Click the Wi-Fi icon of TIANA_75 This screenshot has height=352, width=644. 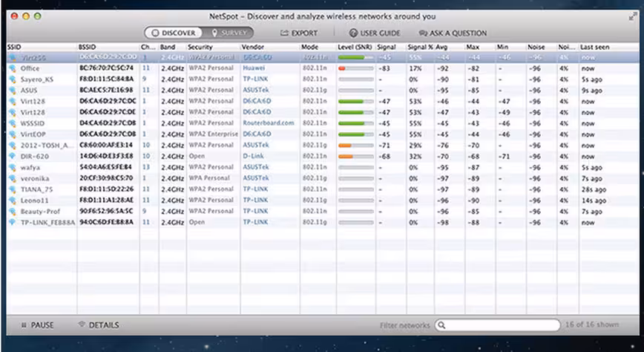coord(13,189)
